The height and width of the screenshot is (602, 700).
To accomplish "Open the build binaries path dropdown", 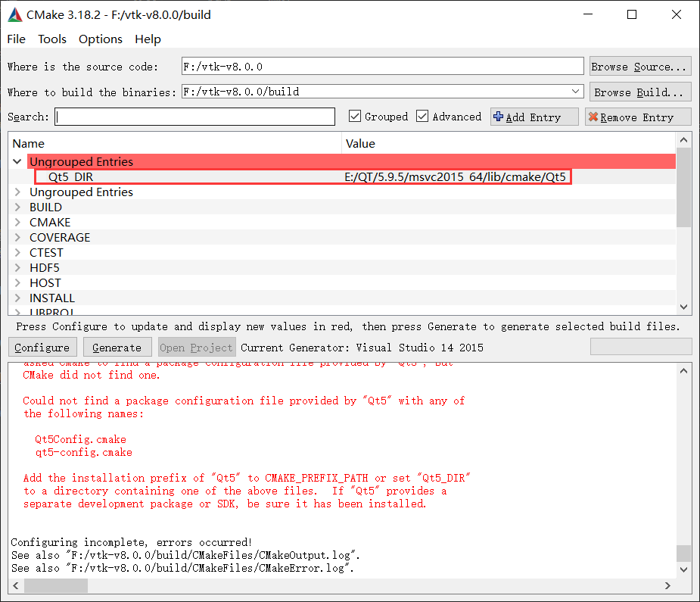I will click(x=575, y=92).
